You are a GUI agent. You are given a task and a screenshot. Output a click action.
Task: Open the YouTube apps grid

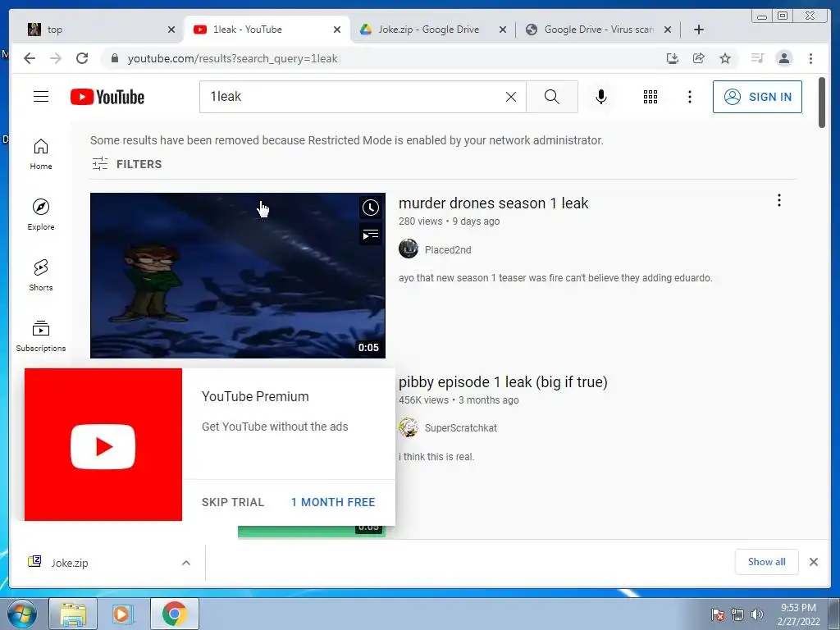click(651, 97)
